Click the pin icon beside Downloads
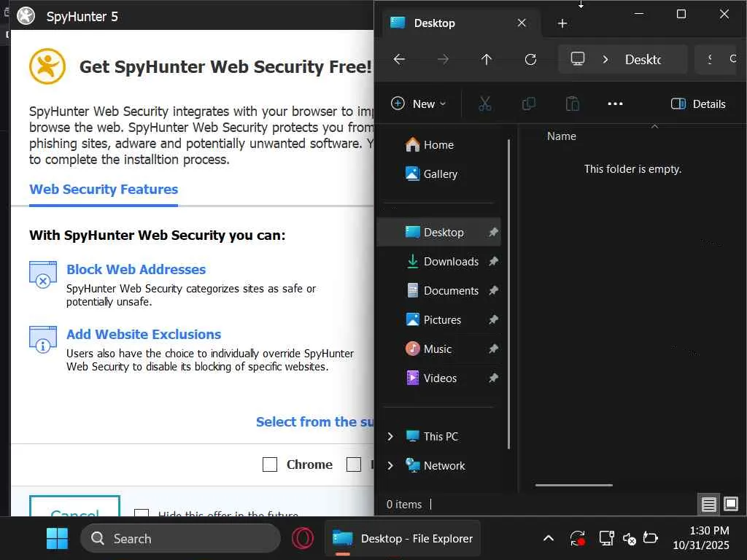 [493, 262]
